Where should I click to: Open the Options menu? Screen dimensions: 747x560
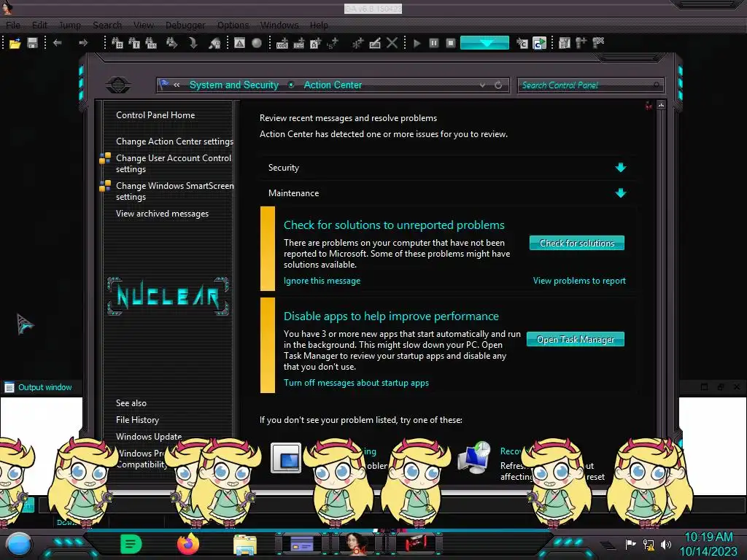(233, 26)
